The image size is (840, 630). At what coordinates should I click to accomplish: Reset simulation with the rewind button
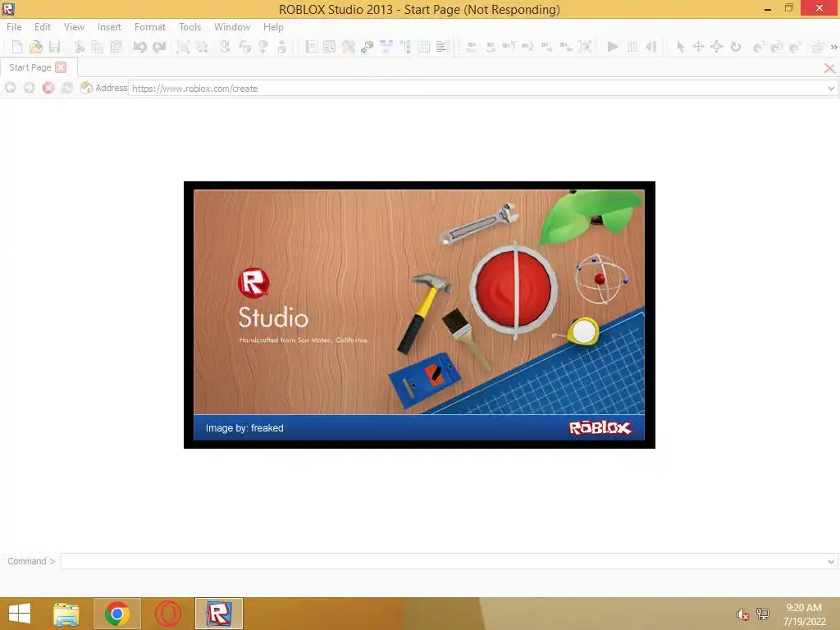point(651,47)
